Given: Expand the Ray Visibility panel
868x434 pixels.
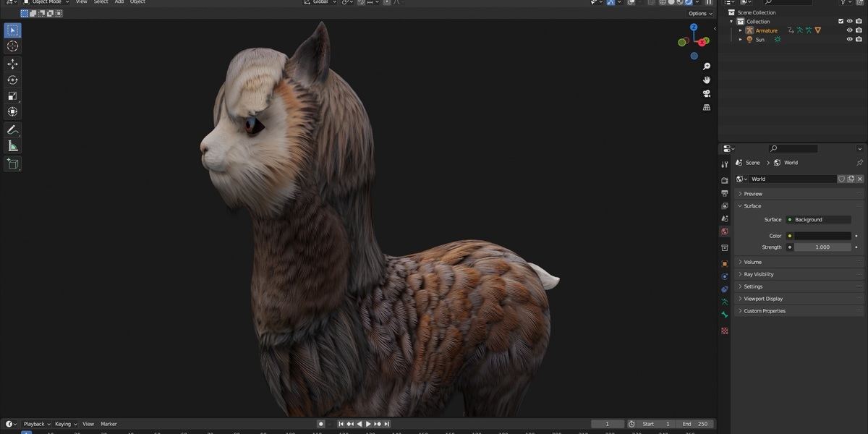Looking at the screenshot, I should point(799,274).
